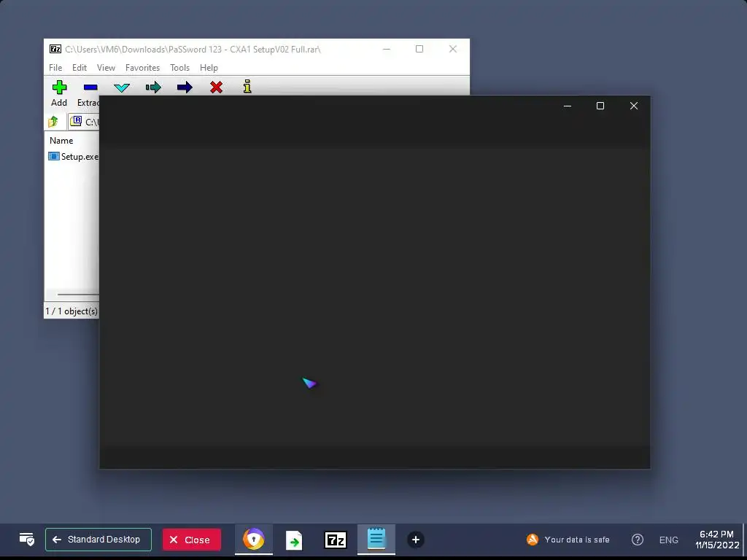The image size is (747, 560).
Task: Click the shield window icon in taskbar
Action: (x=27, y=540)
